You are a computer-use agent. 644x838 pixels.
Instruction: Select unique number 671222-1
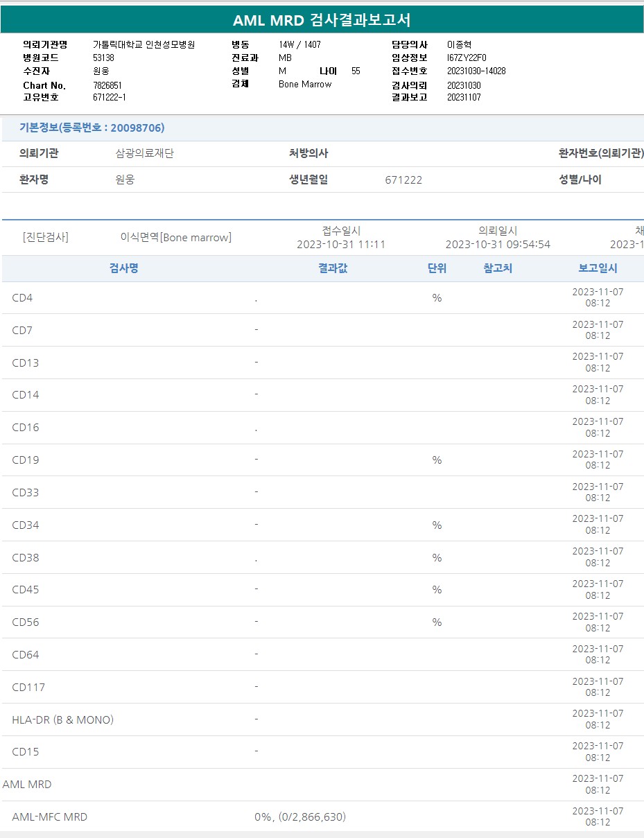(110, 98)
